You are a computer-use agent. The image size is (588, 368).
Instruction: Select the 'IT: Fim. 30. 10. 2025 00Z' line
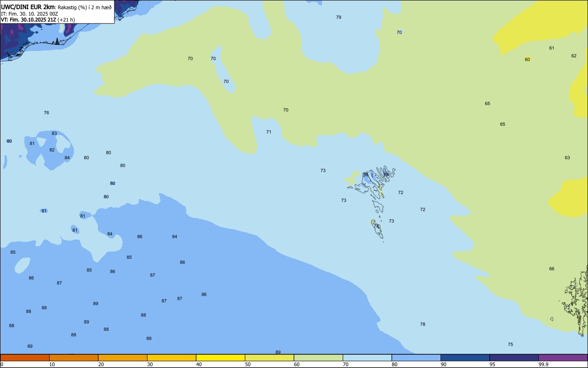[29, 14]
